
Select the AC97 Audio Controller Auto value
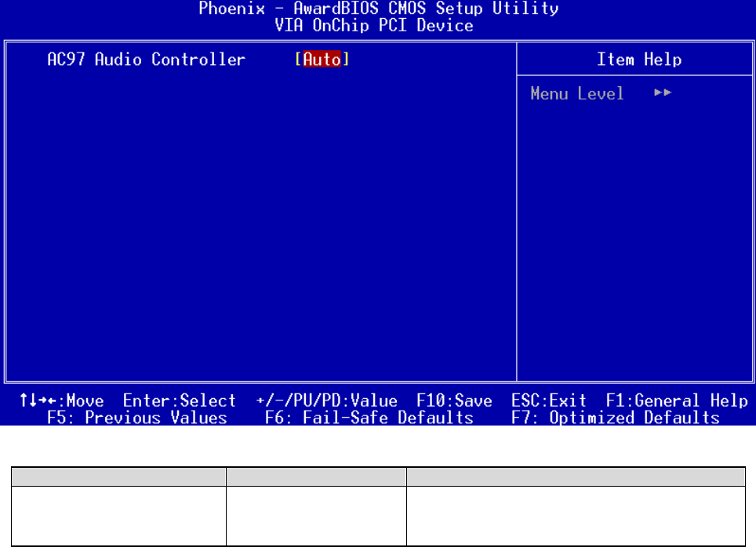coord(322,60)
